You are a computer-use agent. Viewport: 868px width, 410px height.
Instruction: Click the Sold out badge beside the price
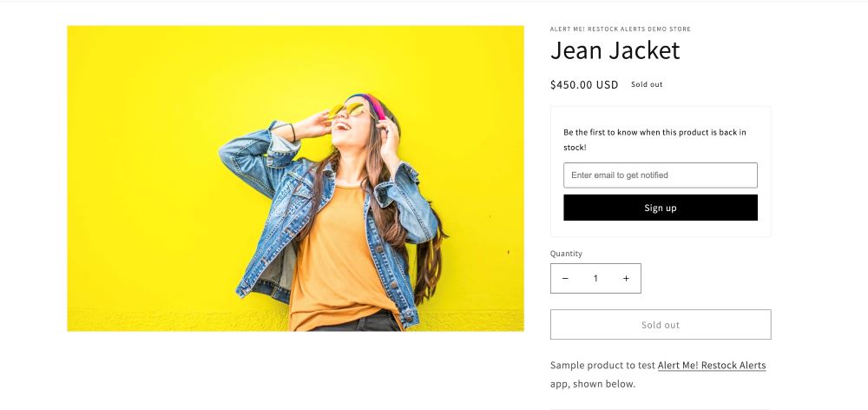pyautogui.click(x=647, y=85)
